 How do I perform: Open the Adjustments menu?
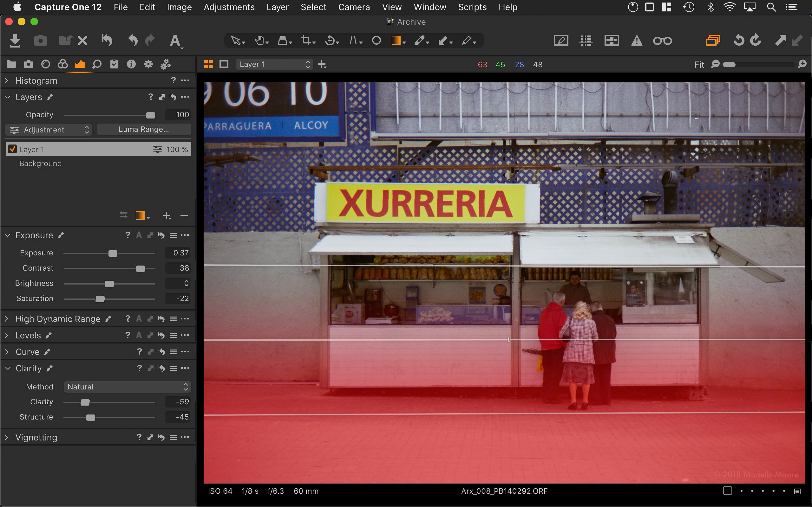click(x=229, y=7)
